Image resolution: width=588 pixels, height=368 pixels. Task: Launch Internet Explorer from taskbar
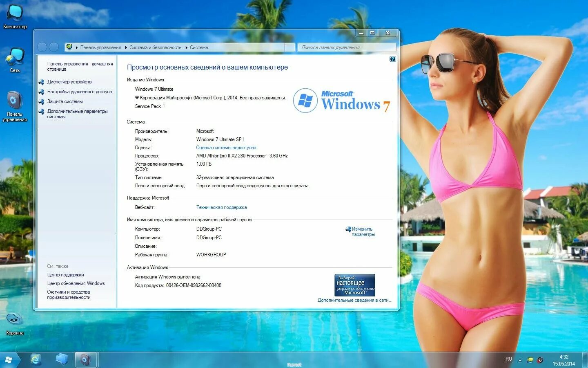pos(36,359)
